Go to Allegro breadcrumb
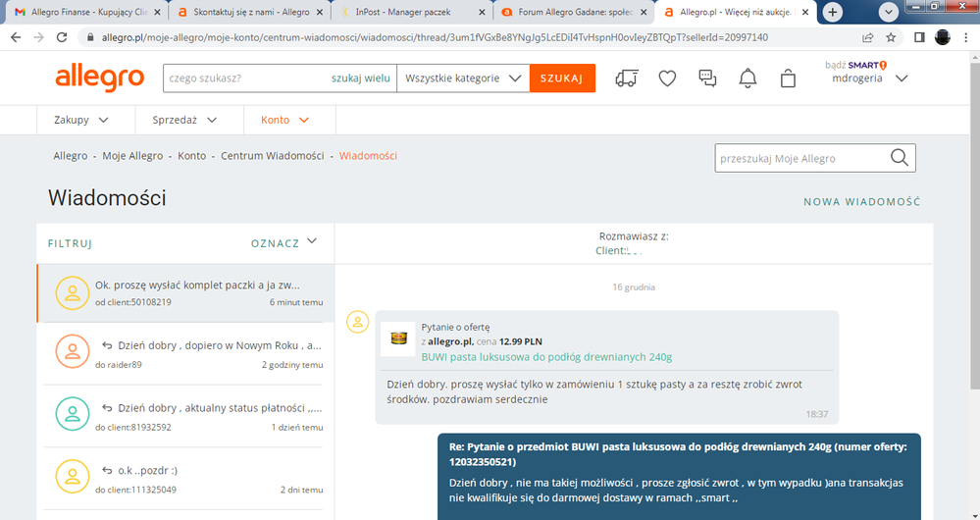 coord(71,156)
